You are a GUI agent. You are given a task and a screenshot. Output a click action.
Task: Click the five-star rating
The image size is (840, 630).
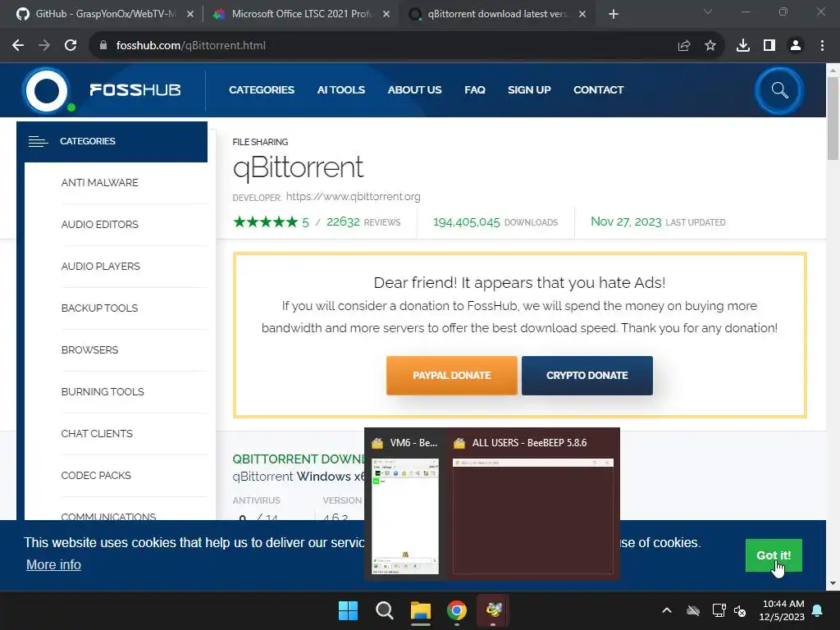tap(265, 221)
